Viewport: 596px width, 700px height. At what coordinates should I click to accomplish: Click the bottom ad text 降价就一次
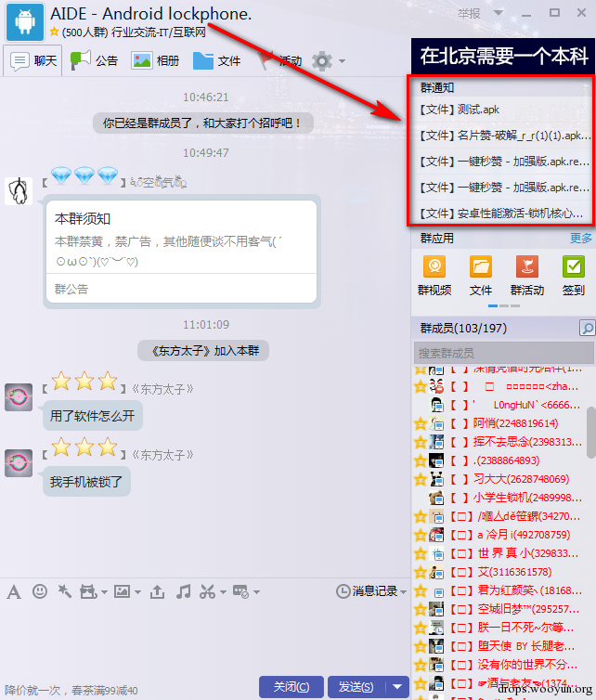point(71,690)
